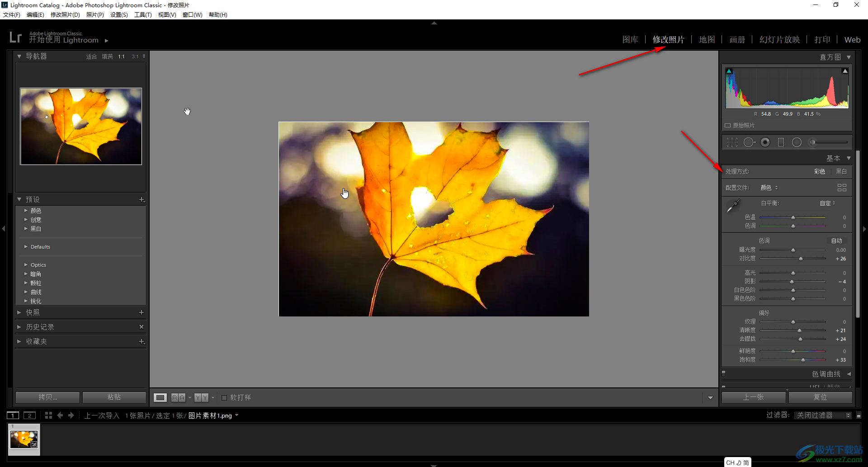Open Grid view from filmstrip bar
This screenshot has width=868, height=467.
[x=48, y=415]
